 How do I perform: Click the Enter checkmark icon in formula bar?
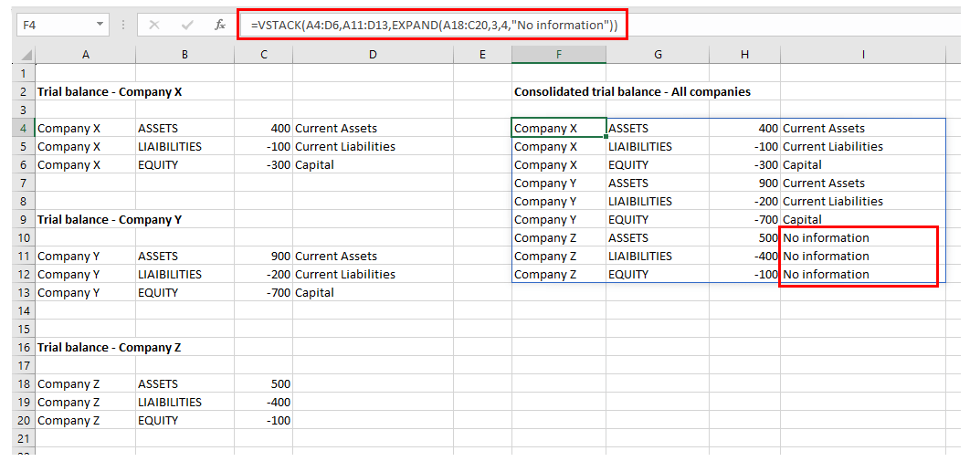[187, 25]
